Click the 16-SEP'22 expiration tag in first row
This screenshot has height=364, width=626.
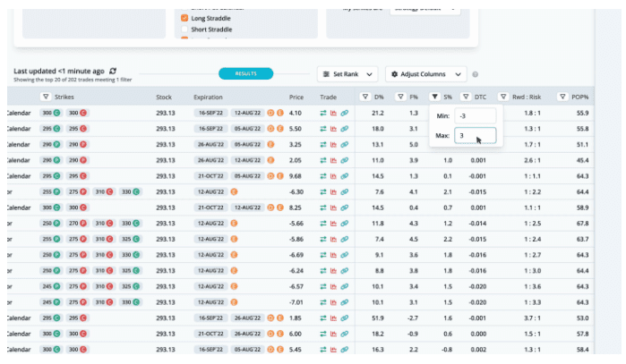tap(210, 114)
